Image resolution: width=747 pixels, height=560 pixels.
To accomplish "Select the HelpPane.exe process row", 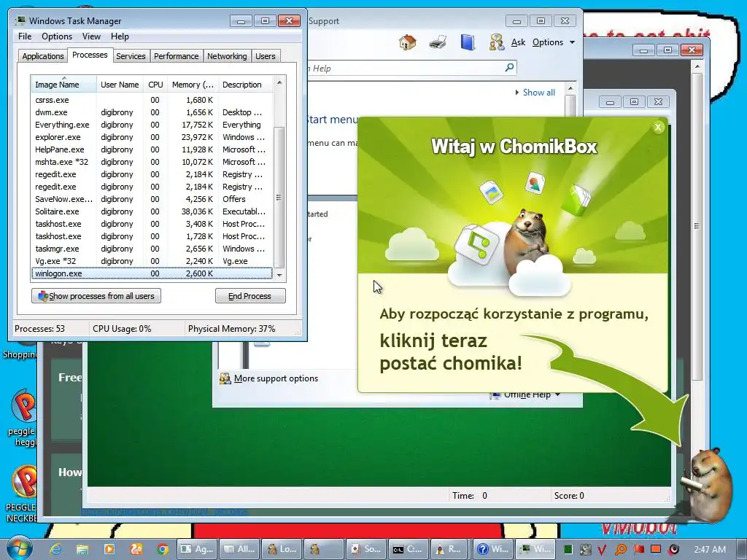I will click(152, 149).
